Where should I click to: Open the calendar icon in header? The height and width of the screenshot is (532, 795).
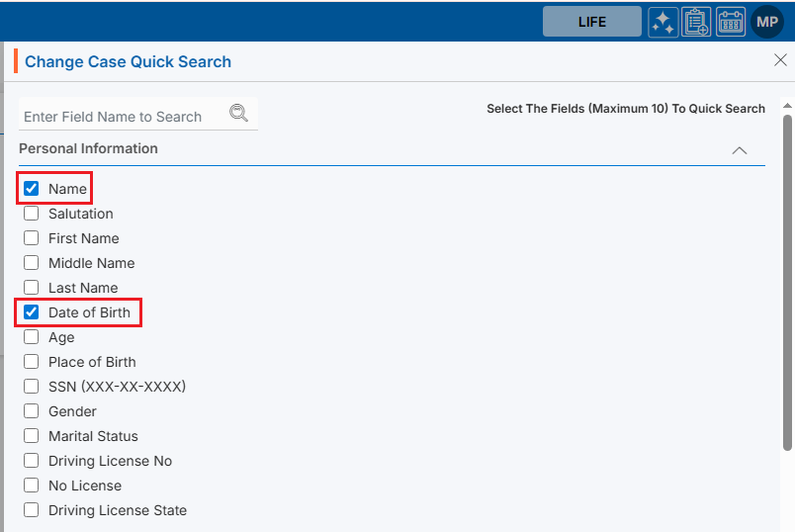(731, 22)
